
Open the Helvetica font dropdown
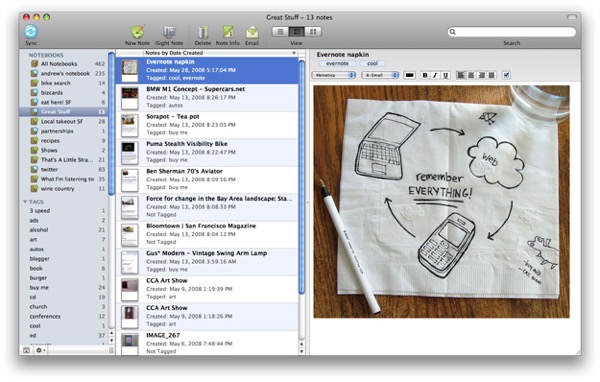[x=334, y=75]
